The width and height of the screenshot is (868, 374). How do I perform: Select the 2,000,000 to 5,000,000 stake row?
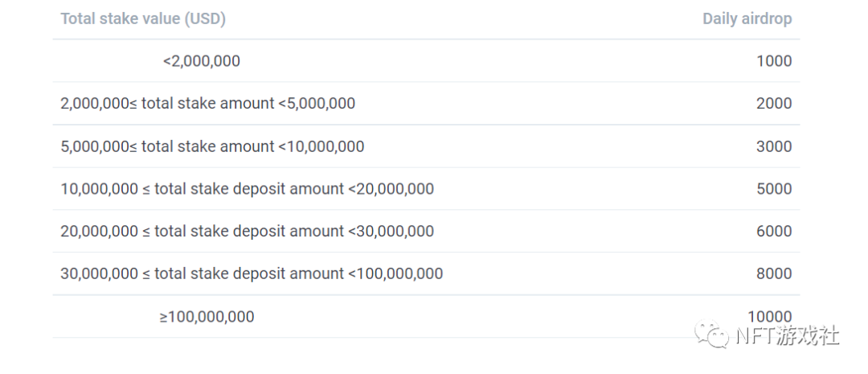207,104
